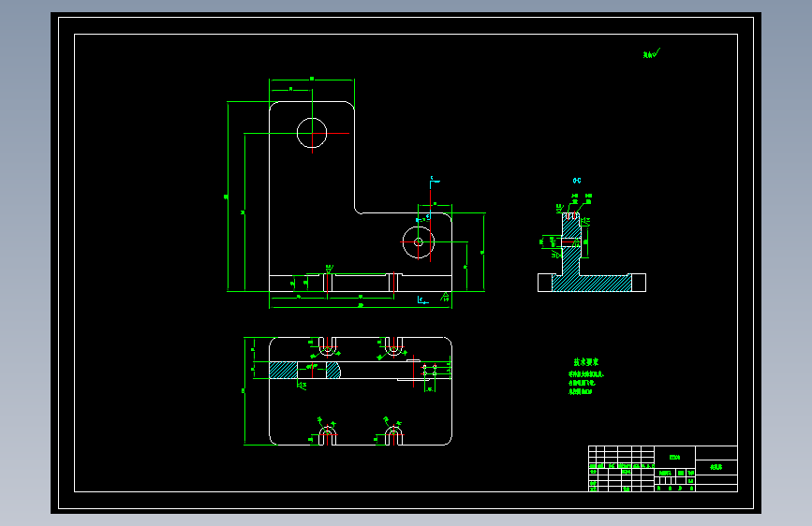Click the four-hole pattern in the bottom view

(x=429, y=371)
